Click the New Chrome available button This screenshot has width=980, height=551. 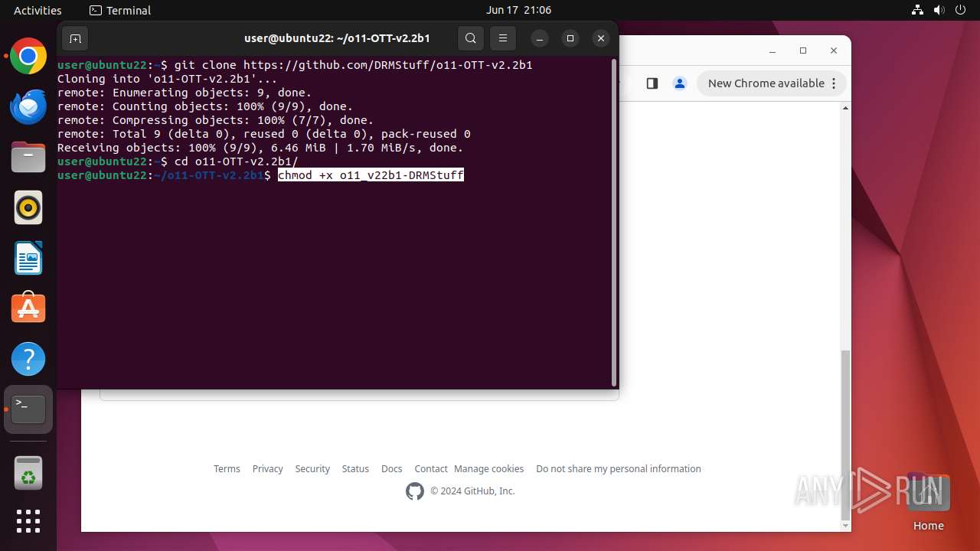pos(766,83)
